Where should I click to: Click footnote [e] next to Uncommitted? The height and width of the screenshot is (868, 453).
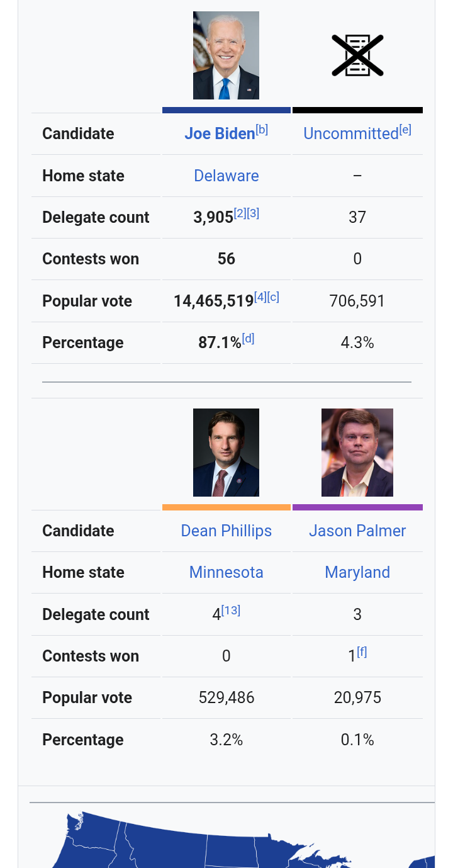[x=405, y=130]
